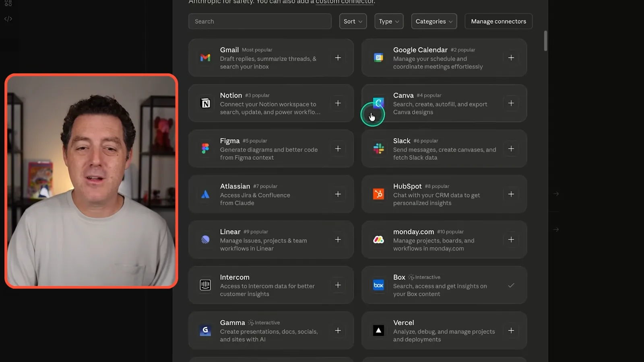Viewport: 644px width, 362px height.
Task: Click the Slack logo icon
Action: tap(378, 149)
